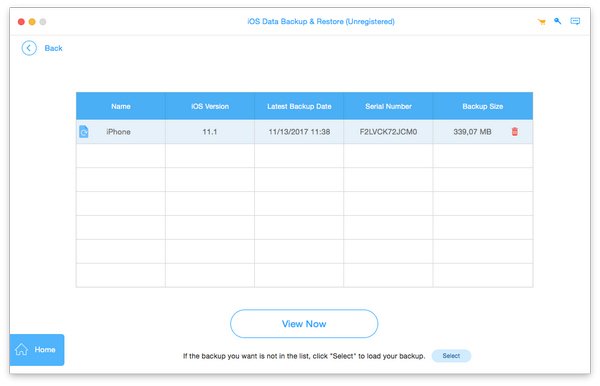Click the Back arrow circle icon
This screenshot has height=386, width=600.
[x=29, y=48]
